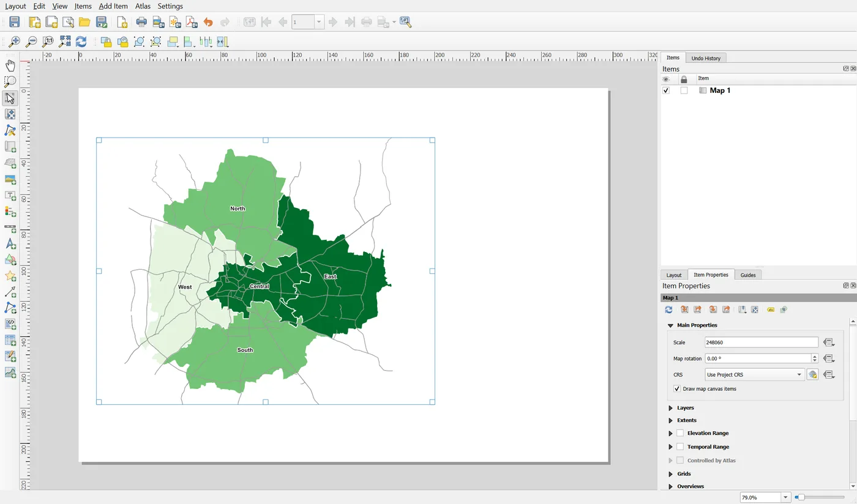Enable the Temporal Range checkbox
Image resolution: width=857 pixels, height=504 pixels.
(x=680, y=447)
